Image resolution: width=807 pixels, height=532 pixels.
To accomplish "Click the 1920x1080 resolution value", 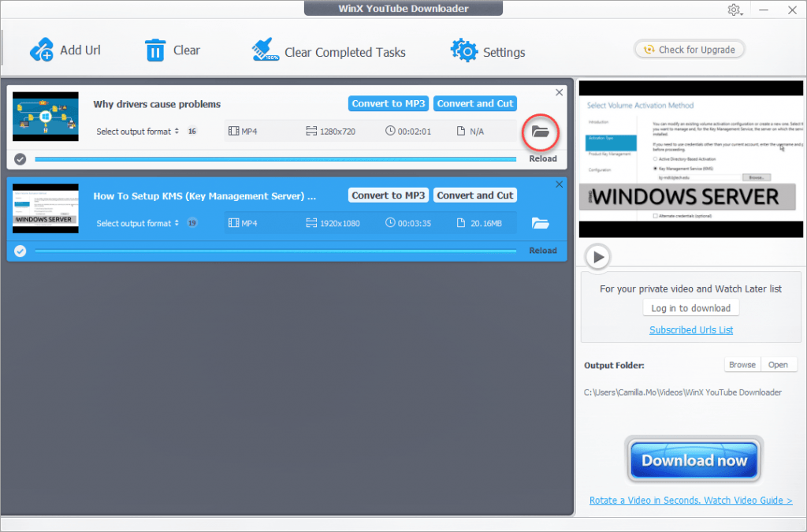I will [340, 223].
